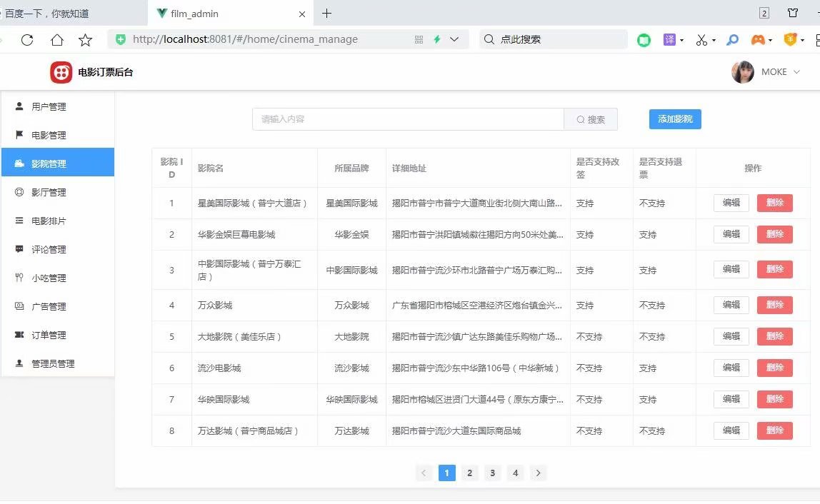Click the 影厅管理 clock icon
The height and width of the screenshot is (504, 820).
(x=18, y=192)
